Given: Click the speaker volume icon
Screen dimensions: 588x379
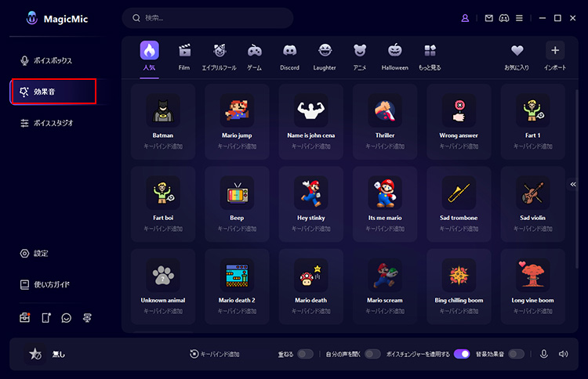Looking at the screenshot, I should (563, 354).
